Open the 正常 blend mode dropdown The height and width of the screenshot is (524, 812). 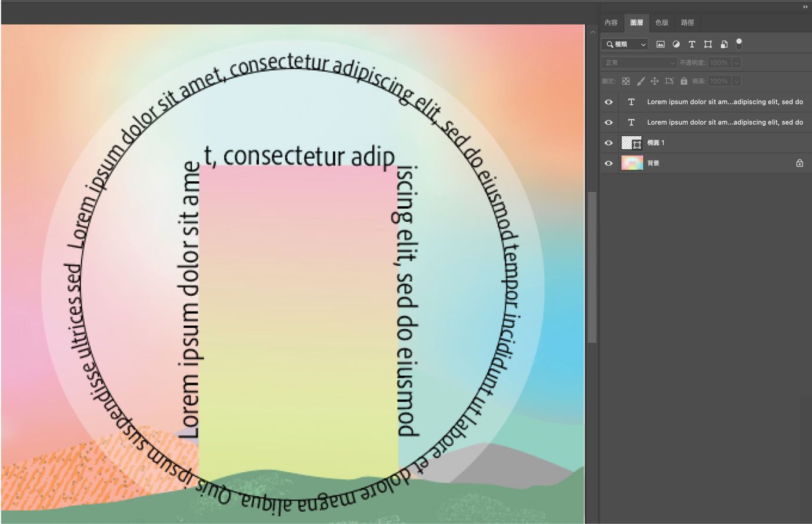pyautogui.click(x=639, y=62)
